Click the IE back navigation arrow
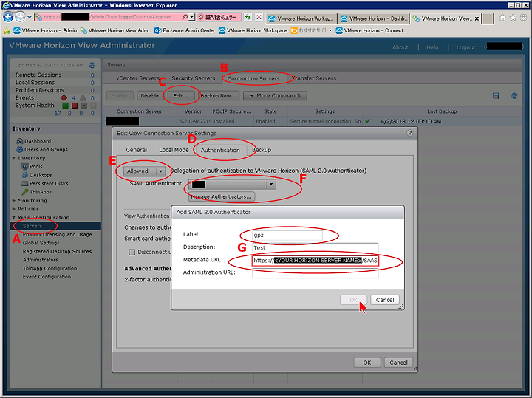 click(8, 16)
